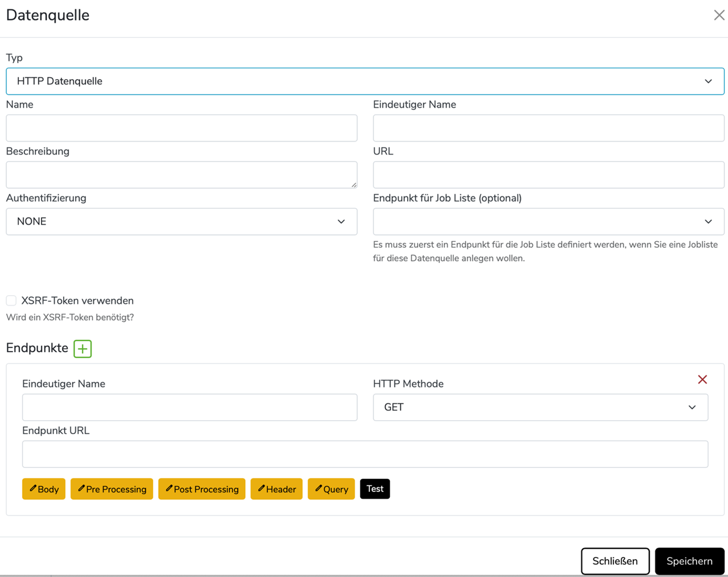Screen dimensions: 728x577
Task: Change the HTTP Methode dropdown from GET
Action: point(540,407)
